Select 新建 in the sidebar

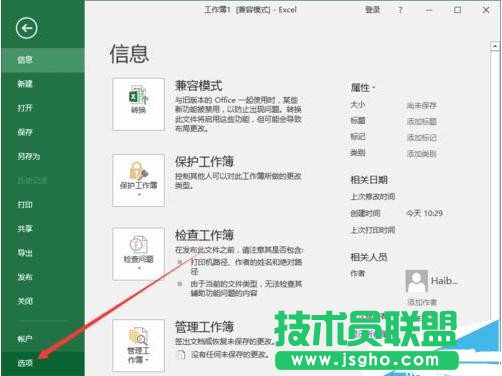click(43, 84)
